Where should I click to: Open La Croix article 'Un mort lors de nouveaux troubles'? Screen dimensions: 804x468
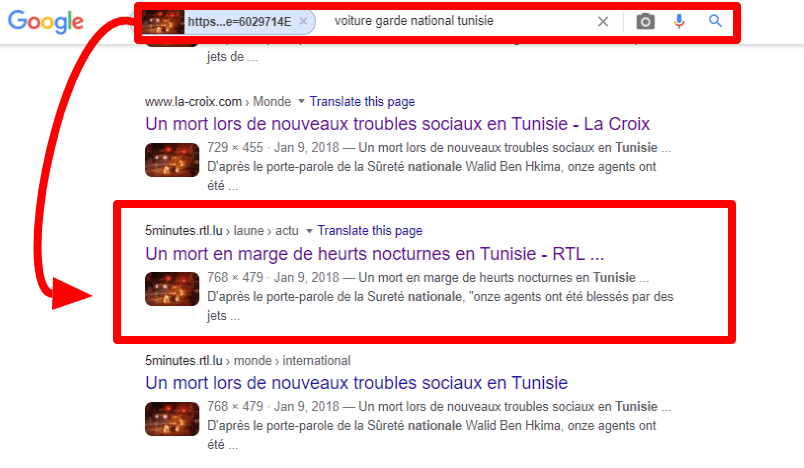tap(398, 124)
